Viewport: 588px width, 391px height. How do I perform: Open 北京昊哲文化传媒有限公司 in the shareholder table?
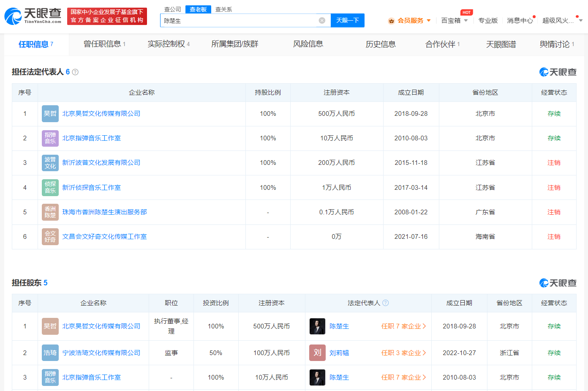coord(101,326)
